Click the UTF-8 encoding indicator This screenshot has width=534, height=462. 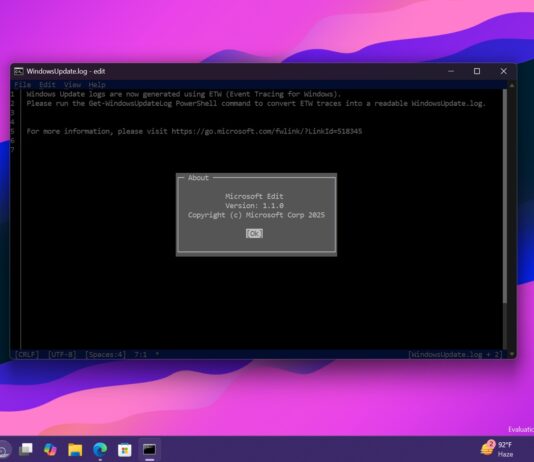(x=62, y=354)
